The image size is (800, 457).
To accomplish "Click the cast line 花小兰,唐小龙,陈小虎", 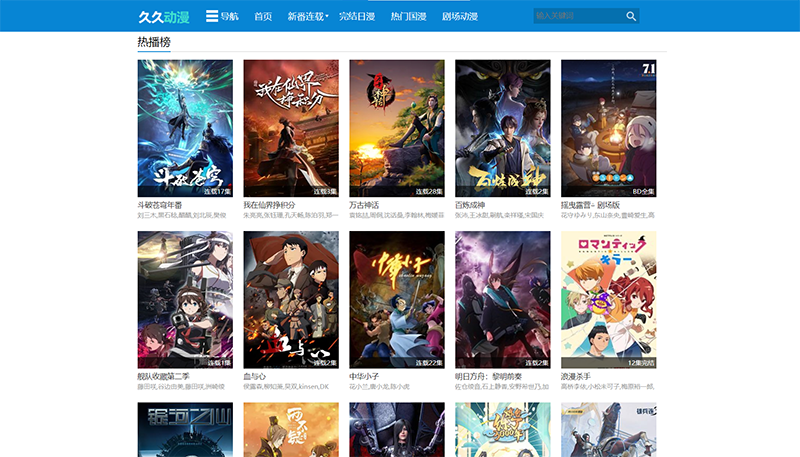I will (379, 387).
